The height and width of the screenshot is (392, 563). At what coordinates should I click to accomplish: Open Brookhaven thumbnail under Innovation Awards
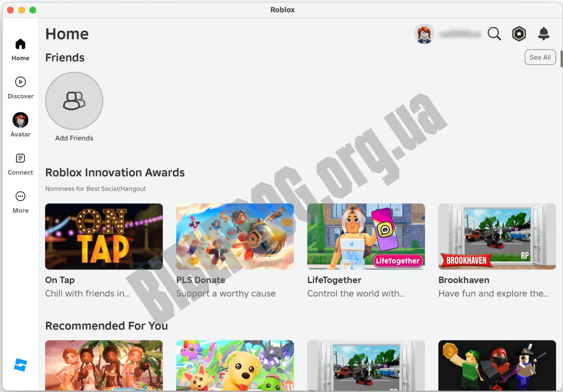click(497, 236)
